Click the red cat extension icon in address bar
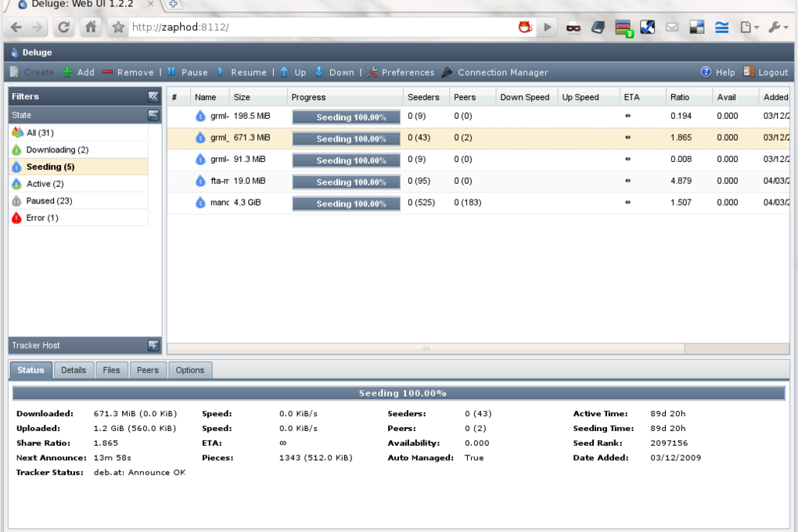Screen dimensions: 798x532 pyautogui.click(x=525, y=27)
